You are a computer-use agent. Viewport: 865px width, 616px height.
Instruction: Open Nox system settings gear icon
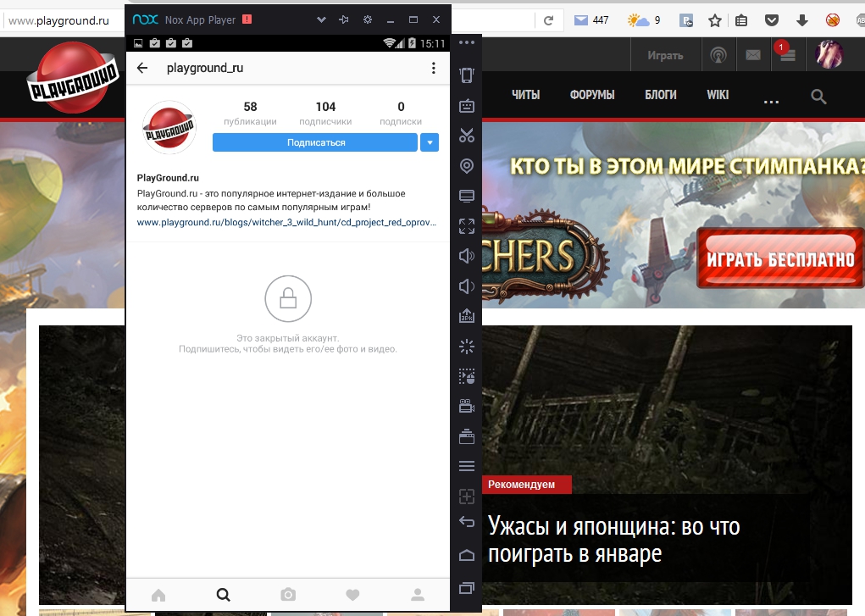click(368, 19)
